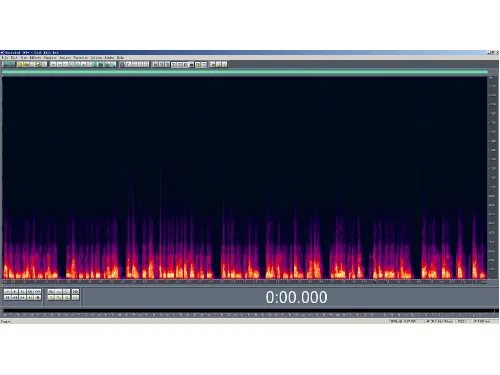Click the yellow Open File toolbar icon
The height and width of the screenshot is (375, 500).
coord(20,64)
